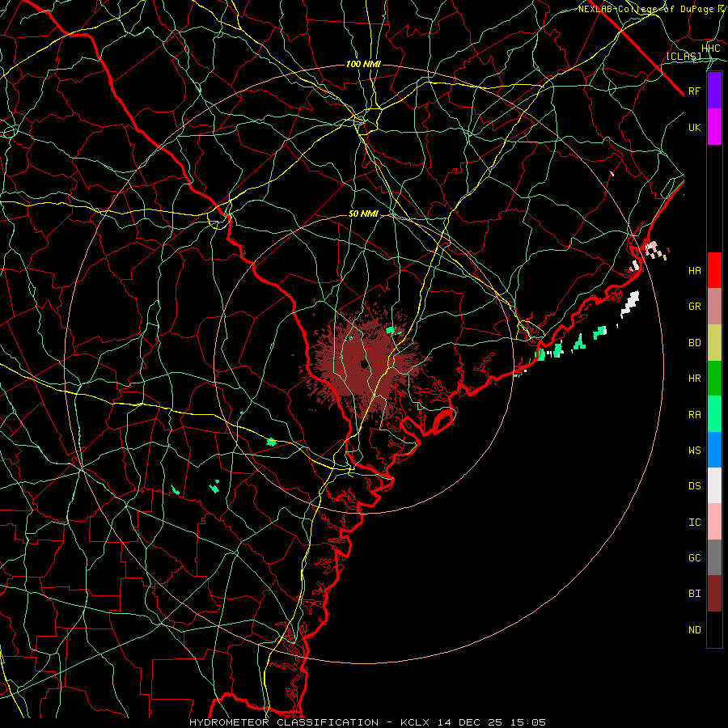Select the GR legend color block
728x728 pixels.
pyautogui.click(x=714, y=307)
